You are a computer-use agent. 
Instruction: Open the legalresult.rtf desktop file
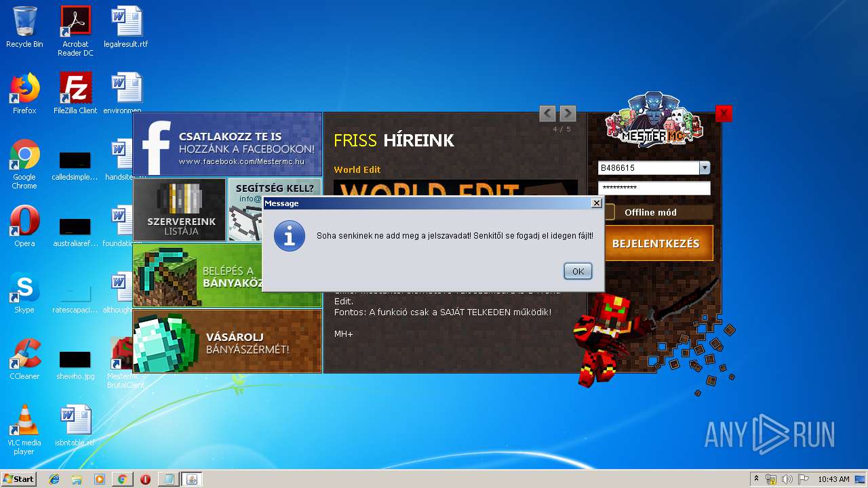point(126,28)
